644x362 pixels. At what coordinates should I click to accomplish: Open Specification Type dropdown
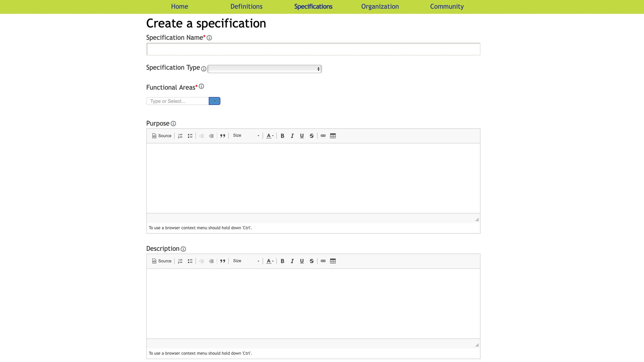[x=264, y=69]
